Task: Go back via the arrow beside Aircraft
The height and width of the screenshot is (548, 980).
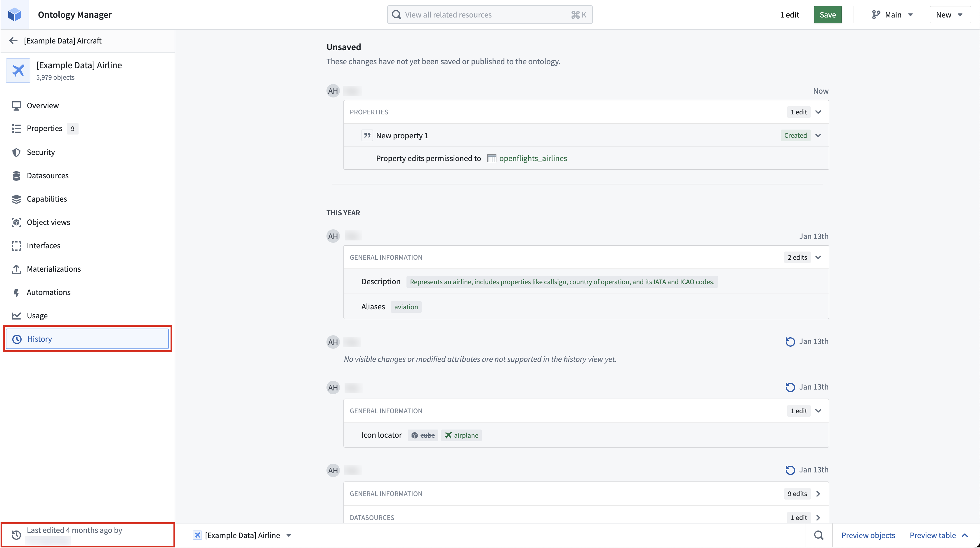Action: [13, 41]
